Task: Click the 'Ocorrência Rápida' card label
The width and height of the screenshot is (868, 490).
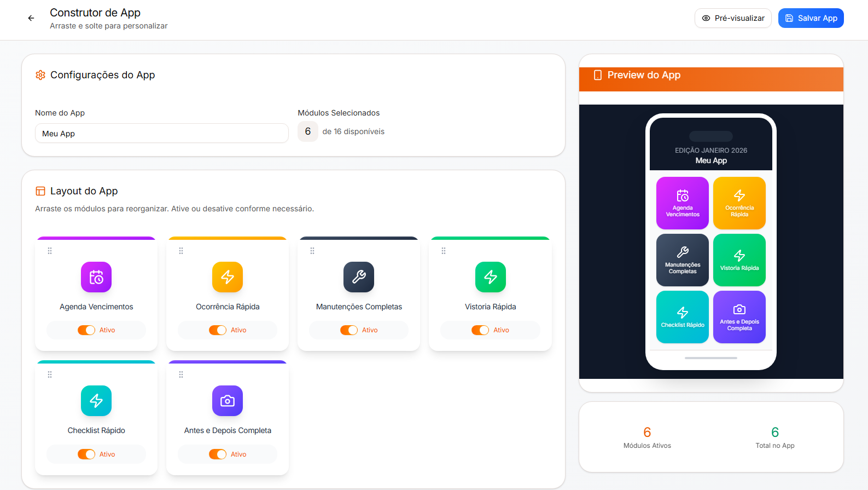Action: (228, 307)
